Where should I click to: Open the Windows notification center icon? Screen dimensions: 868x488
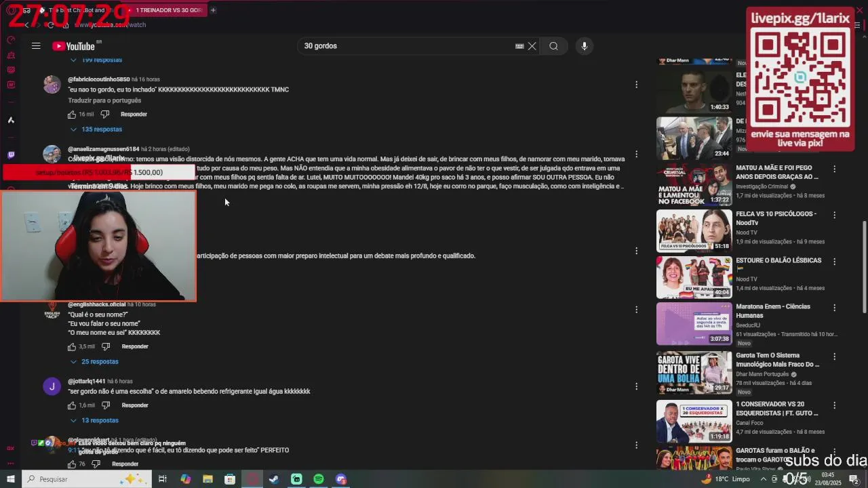pos(854,479)
